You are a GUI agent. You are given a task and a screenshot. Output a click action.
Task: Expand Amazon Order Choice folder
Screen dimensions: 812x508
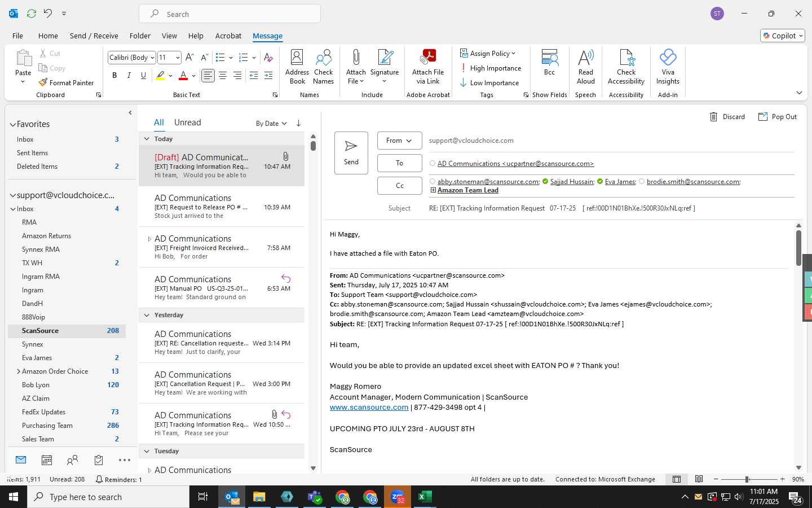19,371
